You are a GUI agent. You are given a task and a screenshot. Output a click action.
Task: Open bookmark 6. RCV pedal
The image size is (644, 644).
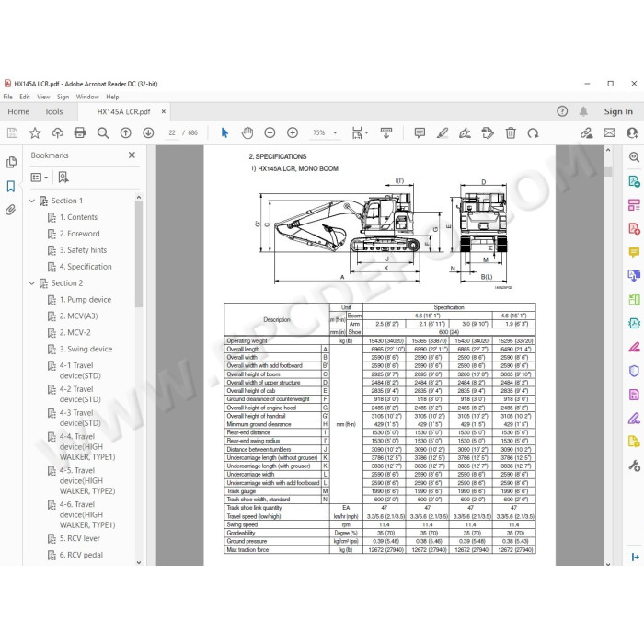[81, 555]
